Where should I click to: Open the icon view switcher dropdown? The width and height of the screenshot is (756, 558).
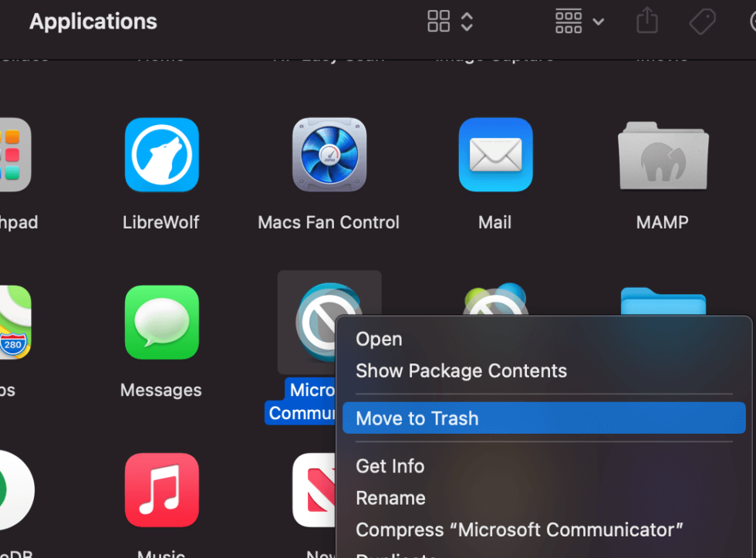pyautogui.click(x=450, y=22)
